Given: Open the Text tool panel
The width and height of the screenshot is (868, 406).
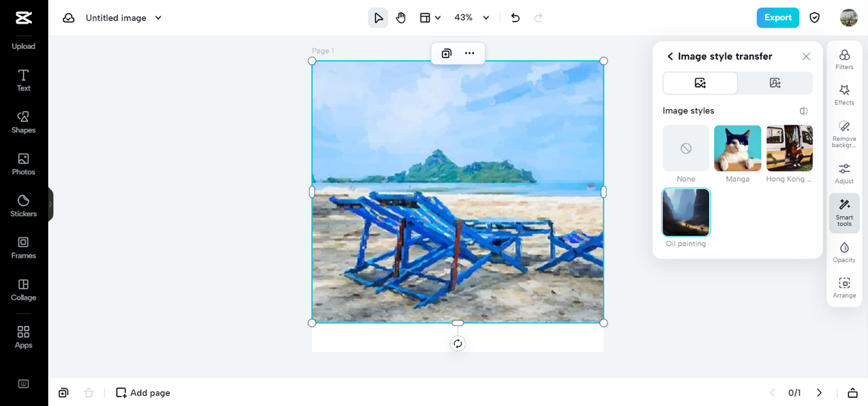Looking at the screenshot, I should 24,80.
